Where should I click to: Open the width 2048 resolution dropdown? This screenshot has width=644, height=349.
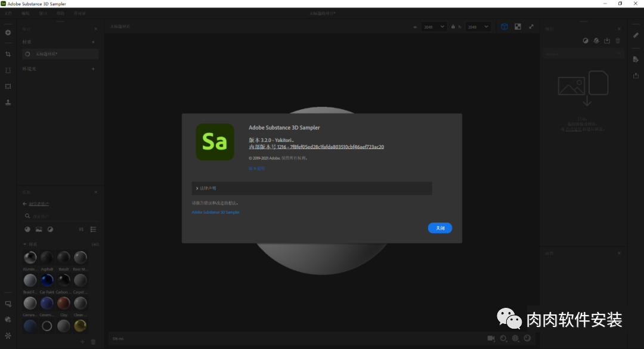tap(434, 27)
